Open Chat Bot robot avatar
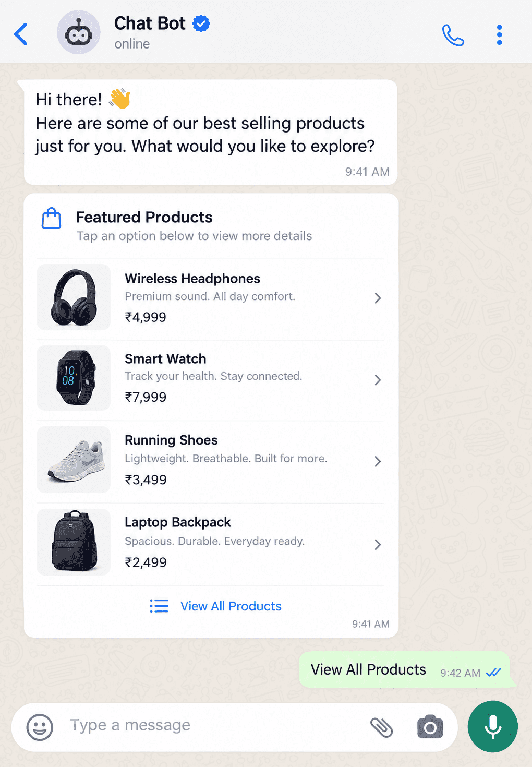 pyautogui.click(x=78, y=32)
